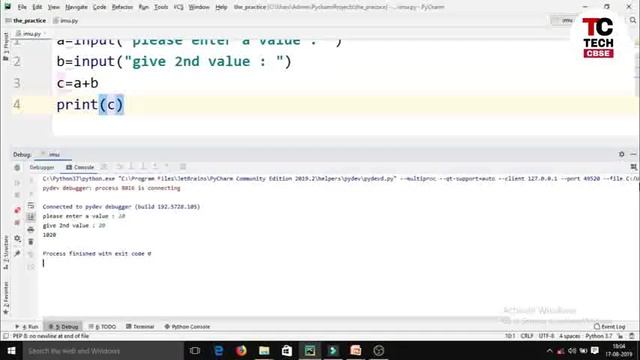640x360 pixels.
Task: Click imu.py breadcrumb in navigation bar
Action: pos(66,20)
